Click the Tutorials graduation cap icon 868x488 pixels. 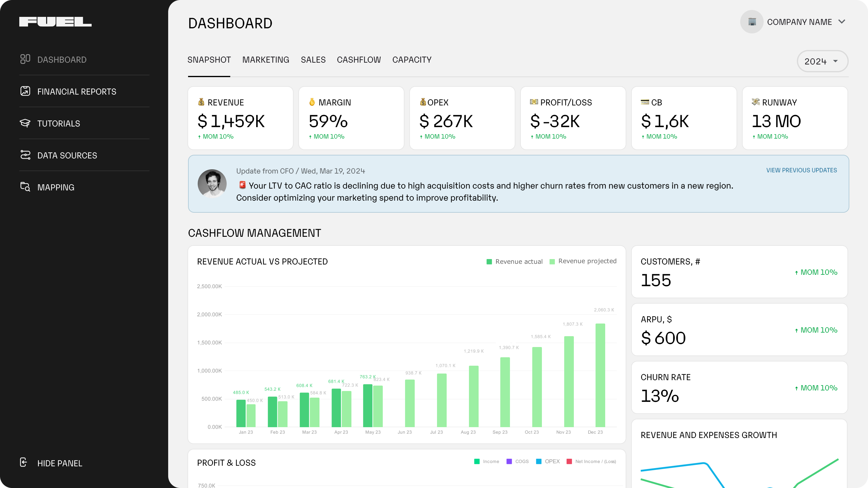(25, 123)
